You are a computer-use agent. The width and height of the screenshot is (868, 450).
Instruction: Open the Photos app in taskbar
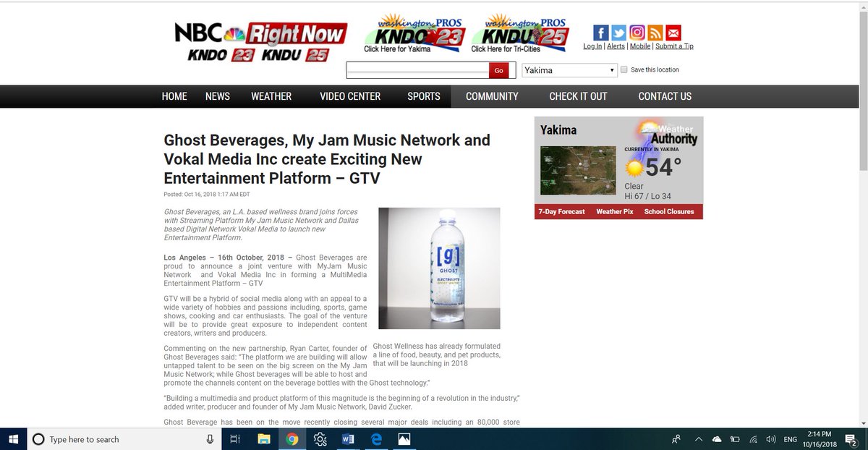(x=404, y=439)
